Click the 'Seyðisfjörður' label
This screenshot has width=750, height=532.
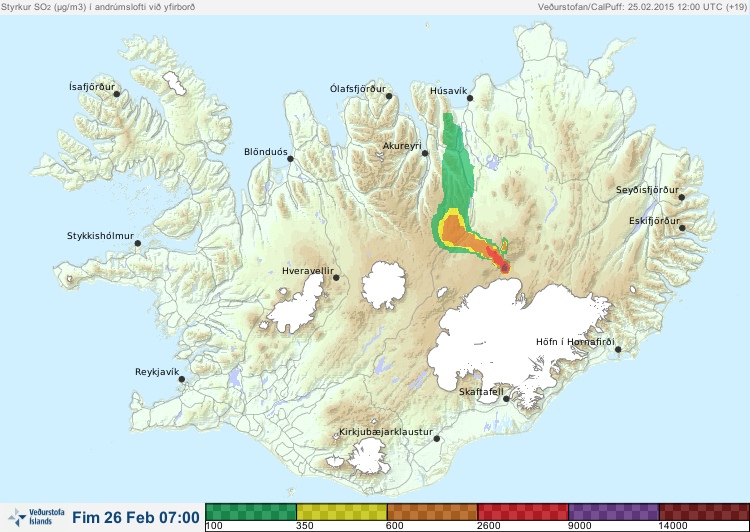point(647,190)
